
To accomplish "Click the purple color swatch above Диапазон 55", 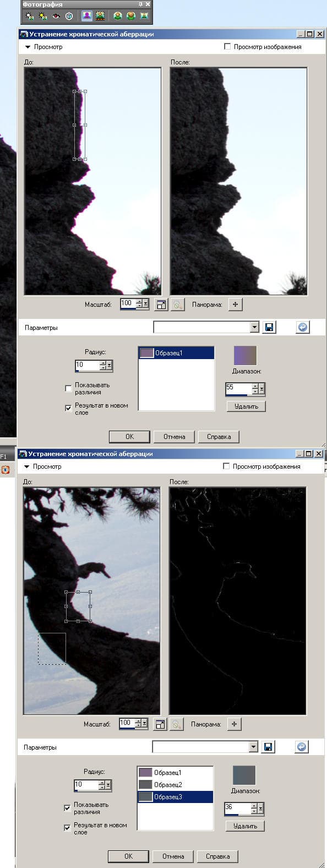I will point(245,355).
